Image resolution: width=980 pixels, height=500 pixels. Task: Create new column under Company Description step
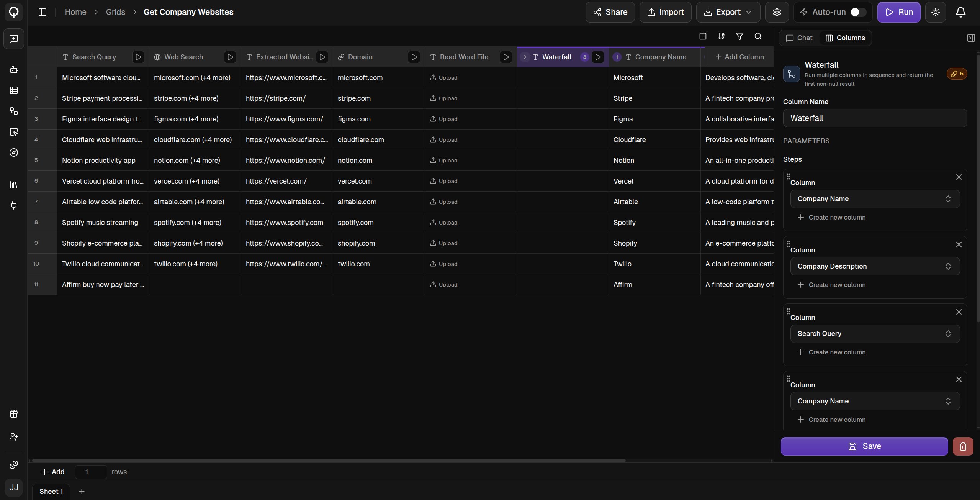click(x=831, y=285)
